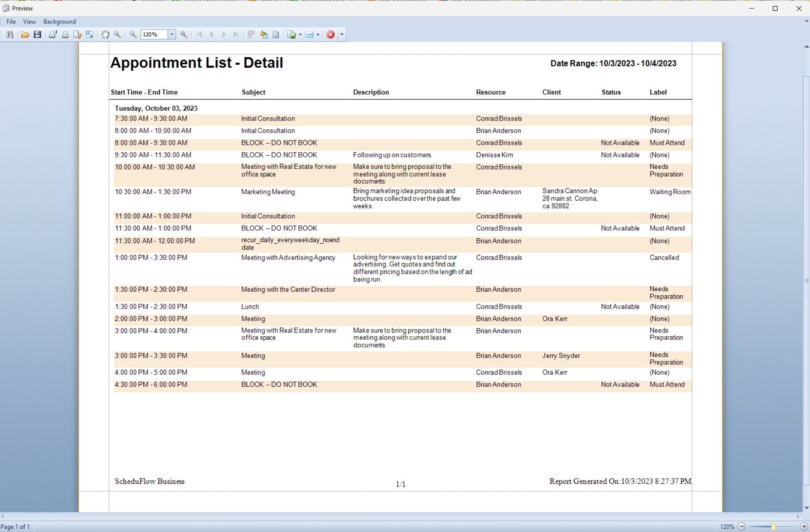Open the File menu
Screen dimensions: 810x532
[x=11, y=21]
